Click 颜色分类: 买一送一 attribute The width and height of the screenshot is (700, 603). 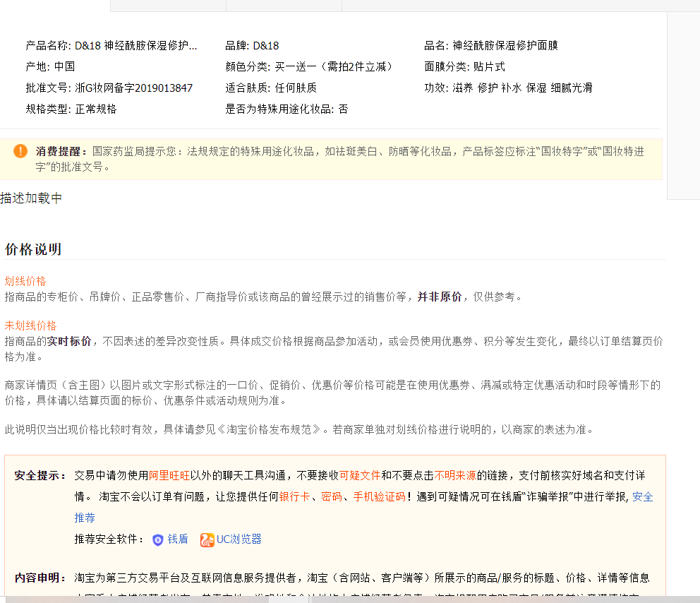[x=309, y=66]
